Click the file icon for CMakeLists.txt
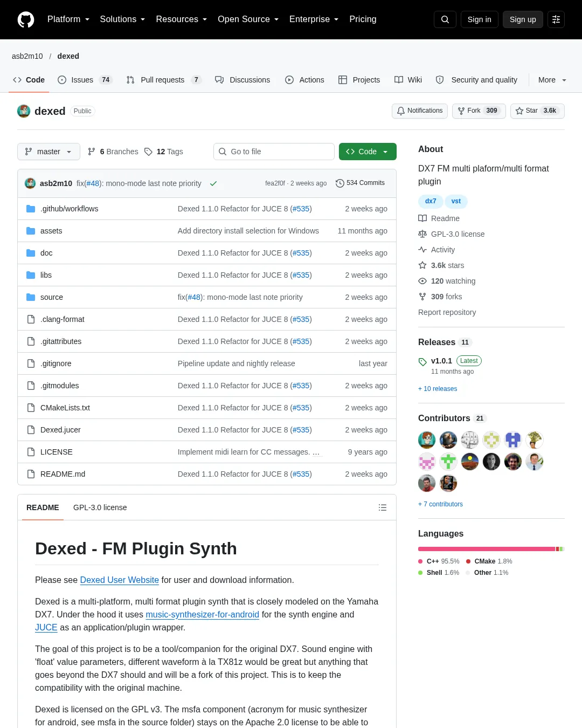The width and height of the screenshot is (582, 728). point(31,408)
